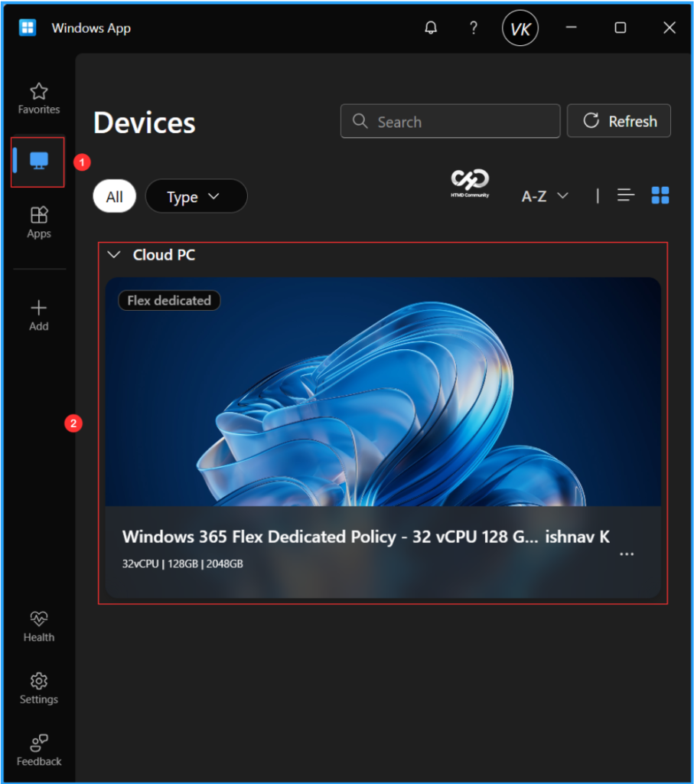
Task: Collapse the Cloud PC group
Action: pos(114,255)
